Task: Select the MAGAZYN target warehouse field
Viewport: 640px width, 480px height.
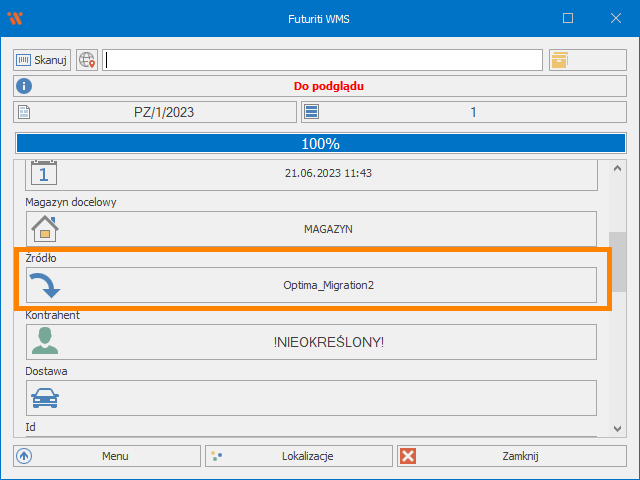Action: click(x=328, y=229)
